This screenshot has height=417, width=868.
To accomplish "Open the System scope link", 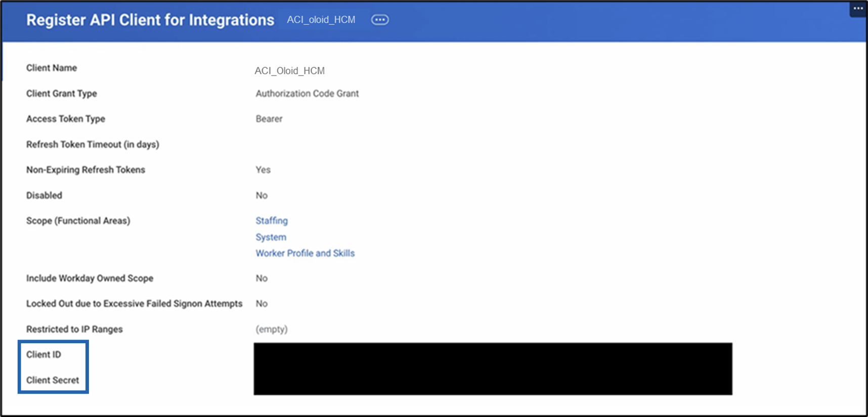I will click(x=271, y=237).
